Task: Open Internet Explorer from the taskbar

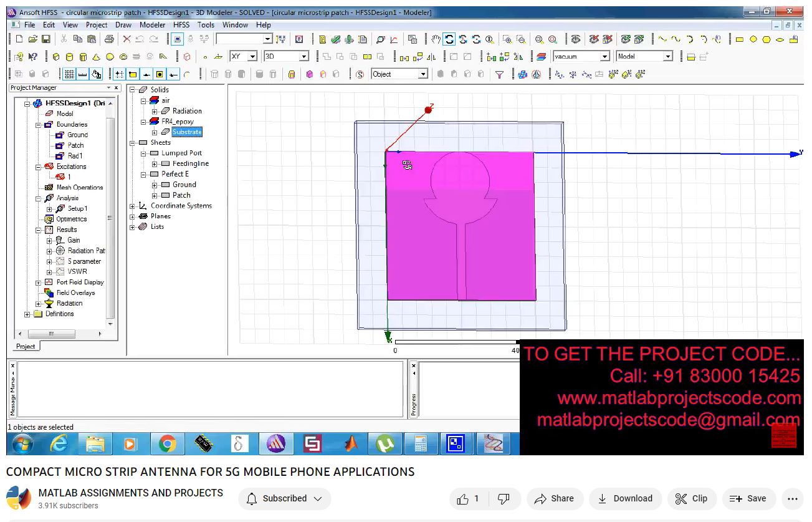Action: click(x=59, y=444)
